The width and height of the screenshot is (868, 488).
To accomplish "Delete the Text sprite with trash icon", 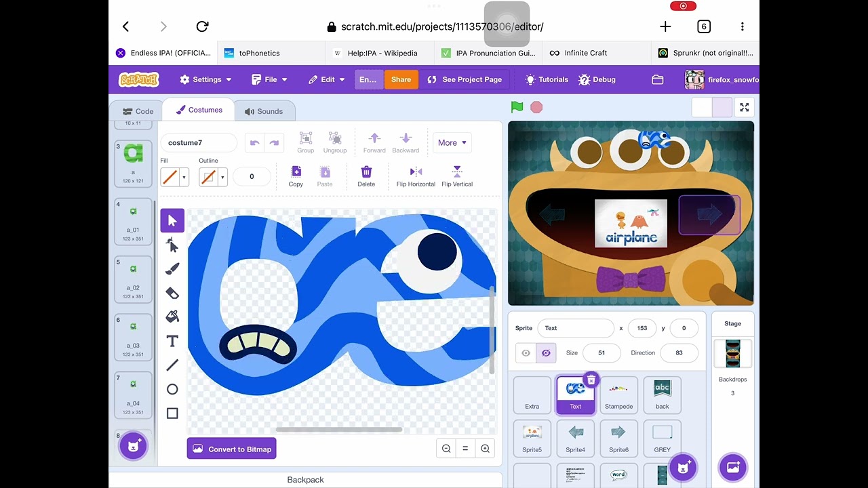I will pos(591,380).
